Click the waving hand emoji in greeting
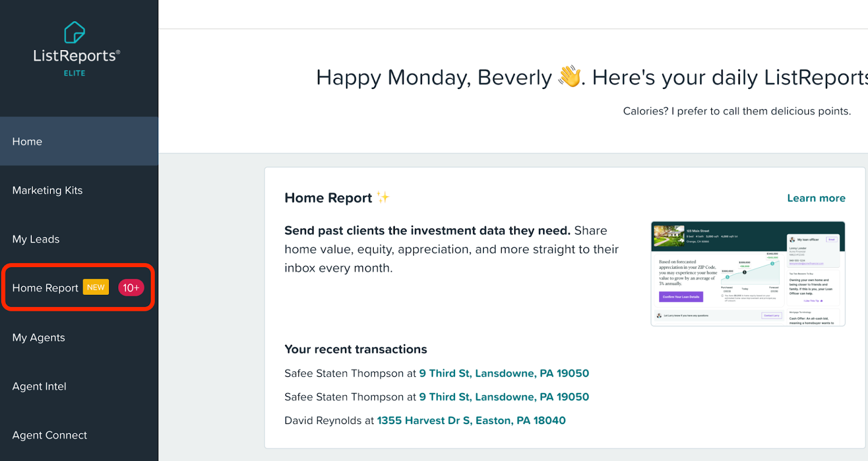 [x=570, y=77]
